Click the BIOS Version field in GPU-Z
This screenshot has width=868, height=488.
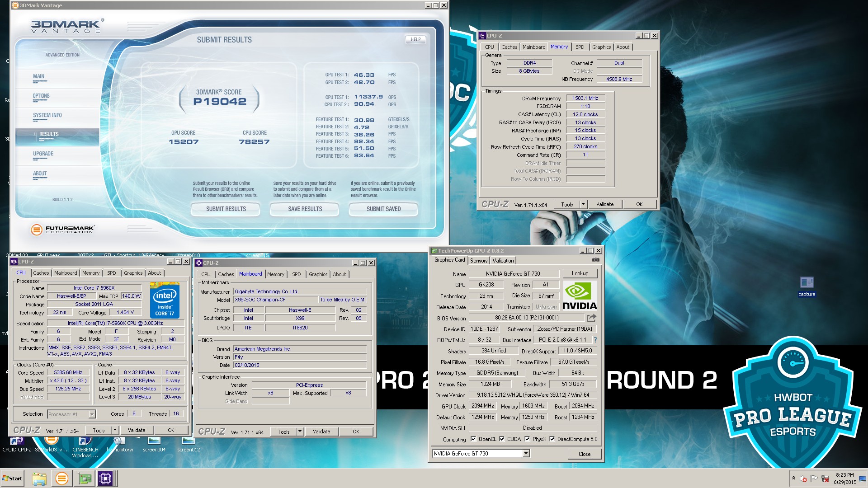(526, 318)
